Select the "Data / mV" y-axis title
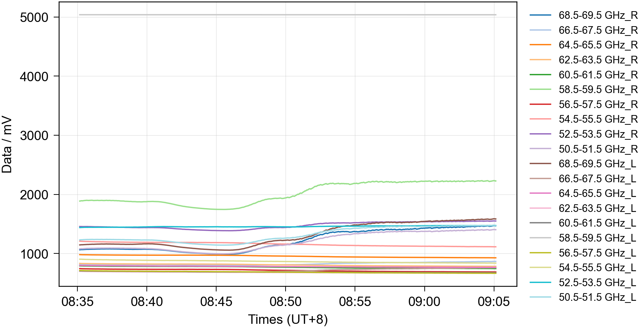The width and height of the screenshot is (644, 328). point(7,145)
